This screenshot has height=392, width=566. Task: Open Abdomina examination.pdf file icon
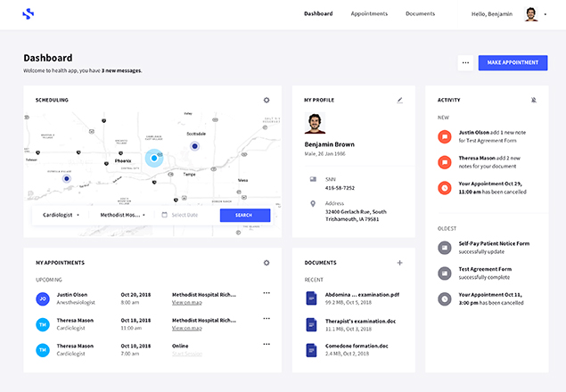pos(311,298)
